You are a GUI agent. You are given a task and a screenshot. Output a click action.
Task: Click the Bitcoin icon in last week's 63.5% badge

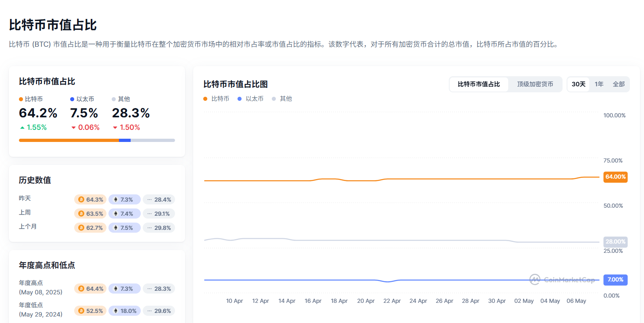pyautogui.click(x=81, y=214)
